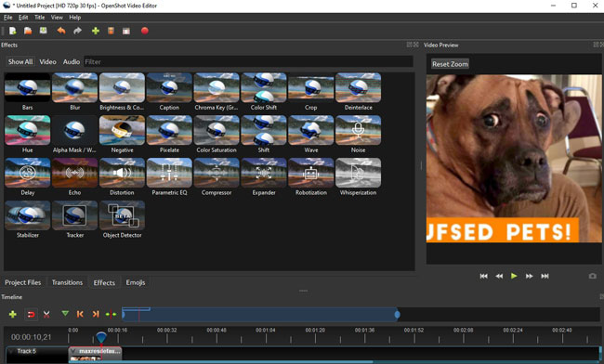The image size is (604, 364).
Task: Click the red Export Video button
Action: pos(145,31)
